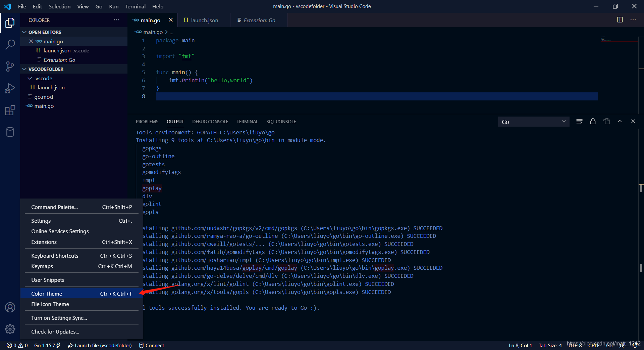Choose Command Palette from the menu

[82, 207]
